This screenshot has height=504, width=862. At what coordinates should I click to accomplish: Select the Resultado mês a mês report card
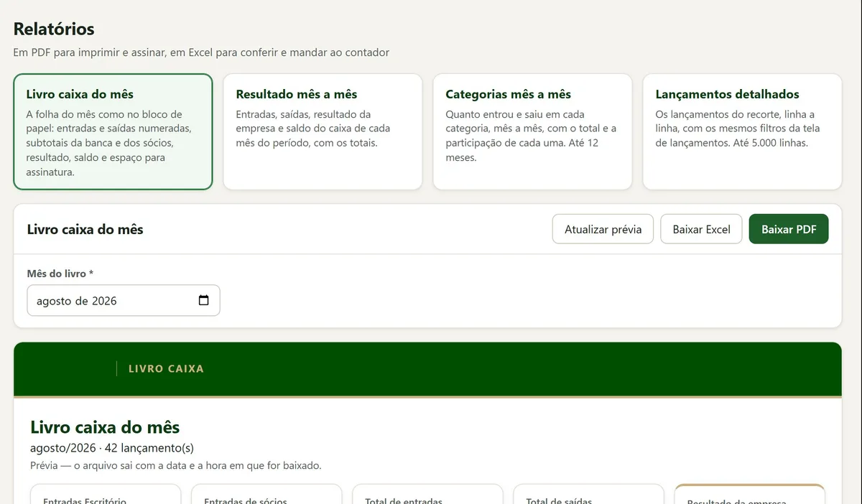[x=323, y=132]
